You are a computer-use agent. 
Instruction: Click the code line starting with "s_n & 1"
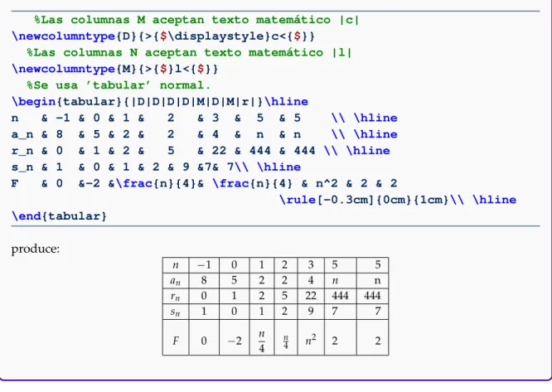click(156, 167)
